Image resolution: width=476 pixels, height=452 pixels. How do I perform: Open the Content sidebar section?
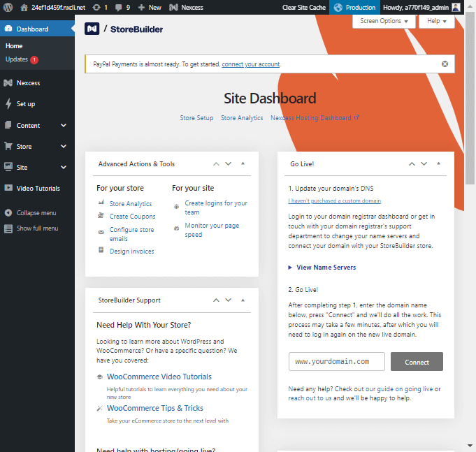point(28,125)
